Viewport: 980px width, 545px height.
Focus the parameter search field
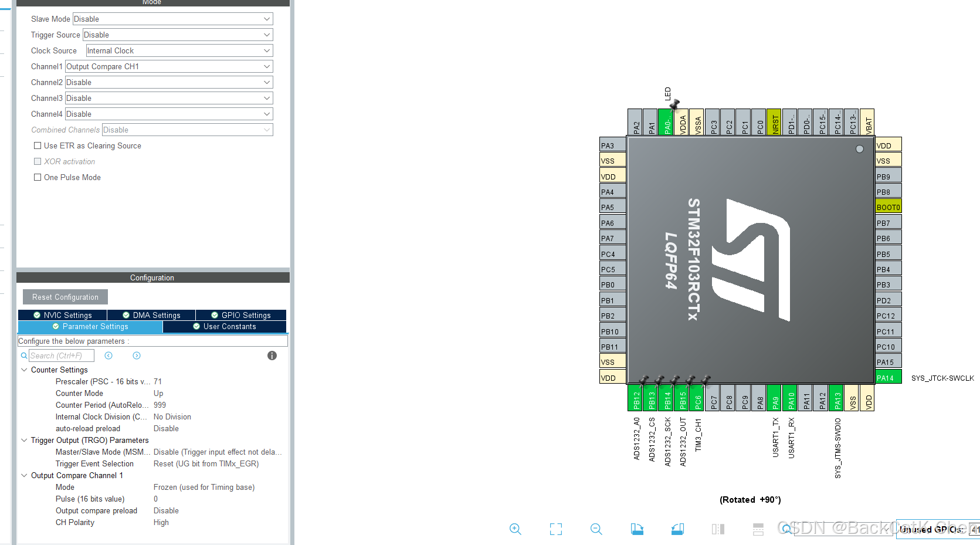coord(62,356)
